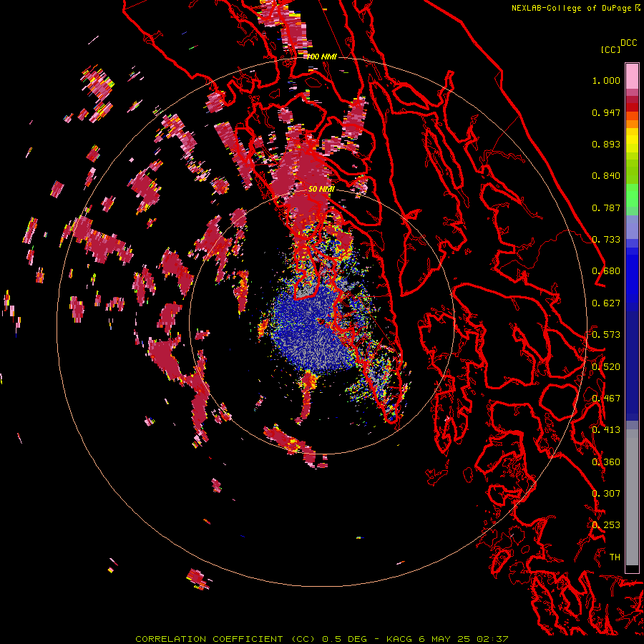Select the 0.733 scale value
This screenshot has width=644, height=644.
(606, 240)
